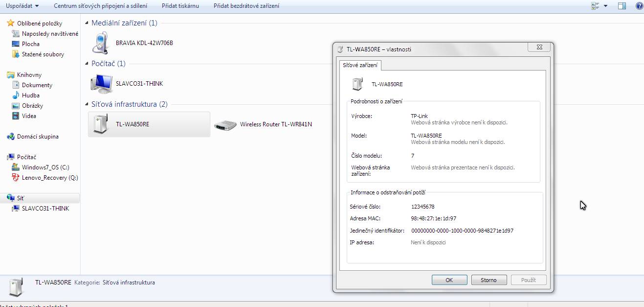Collapse the Mediální zařízení (1) group
This screenshot has height=307, width=644.
(87, 23)
